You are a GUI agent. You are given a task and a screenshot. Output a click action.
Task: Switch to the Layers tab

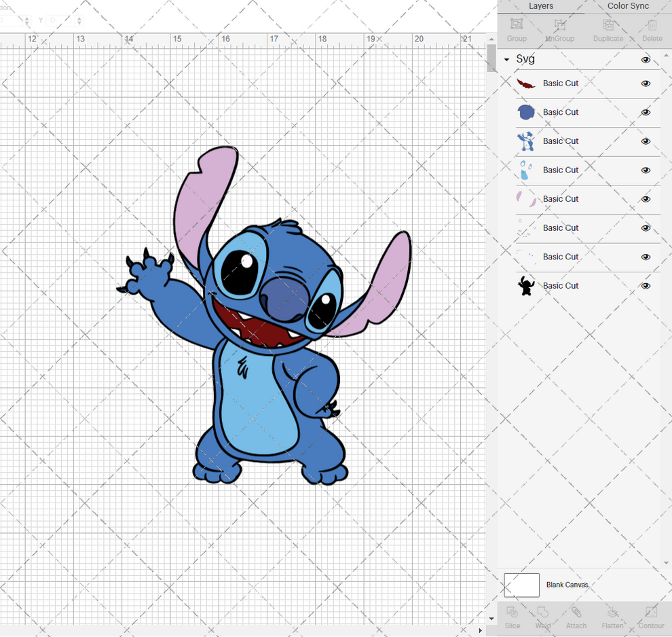pos(541,6)
